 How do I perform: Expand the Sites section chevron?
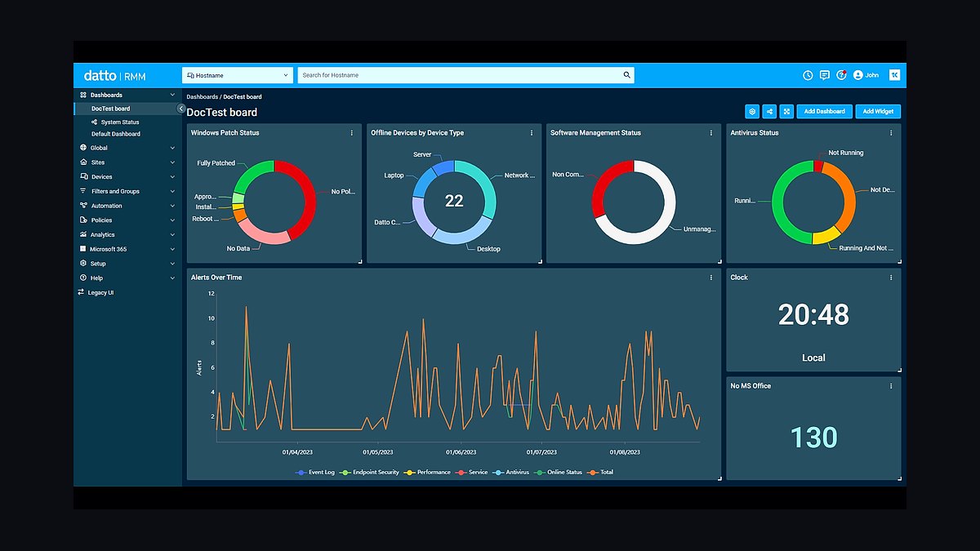click(x=172, y=162)
